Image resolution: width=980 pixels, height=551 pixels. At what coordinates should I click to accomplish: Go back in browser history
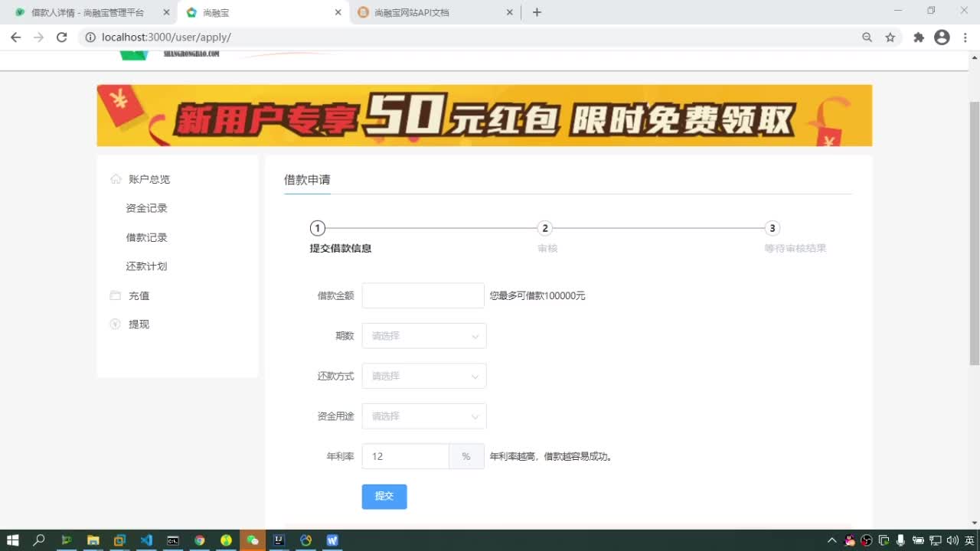(15, 37)
